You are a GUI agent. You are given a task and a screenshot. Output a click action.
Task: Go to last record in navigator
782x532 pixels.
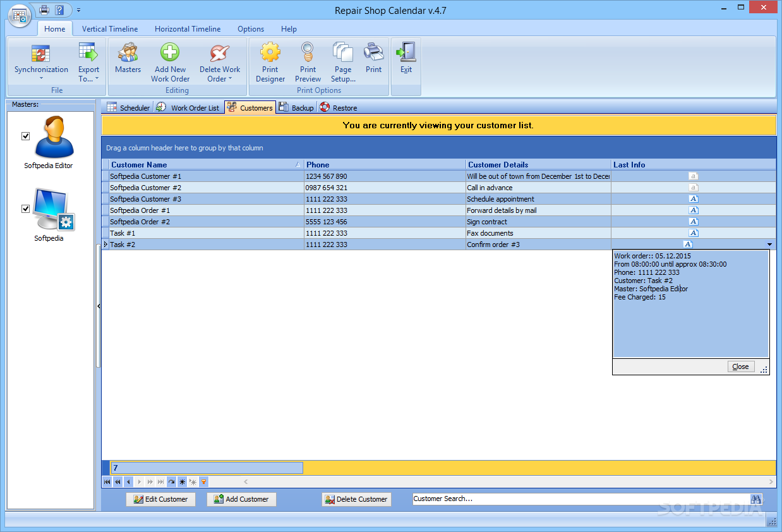click(x=160, y=481)
